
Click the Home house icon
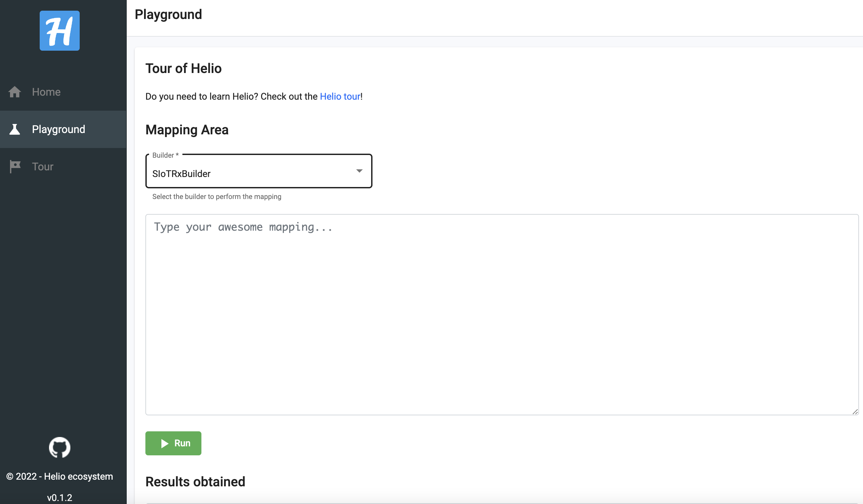click(x=15, y=92)
